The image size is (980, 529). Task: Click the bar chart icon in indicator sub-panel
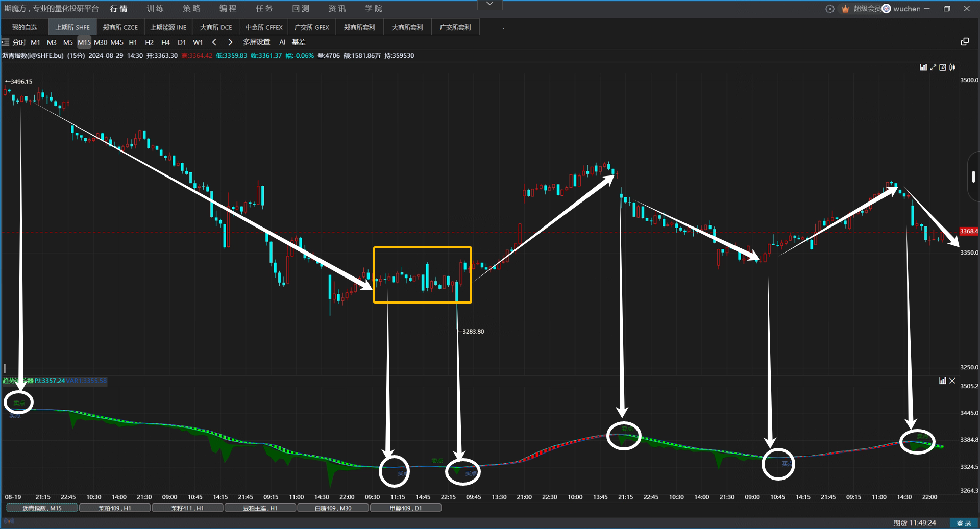point(943,381)
